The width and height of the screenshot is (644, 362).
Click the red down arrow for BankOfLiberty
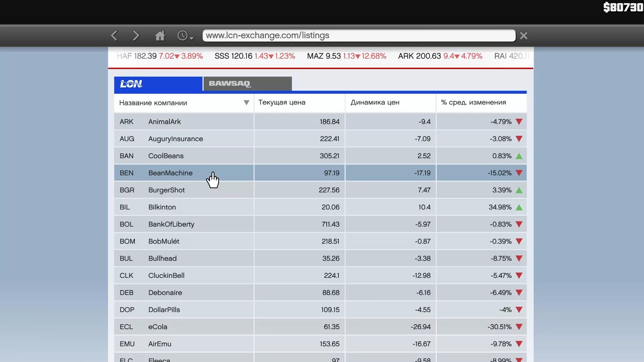(x=519, y=224)
